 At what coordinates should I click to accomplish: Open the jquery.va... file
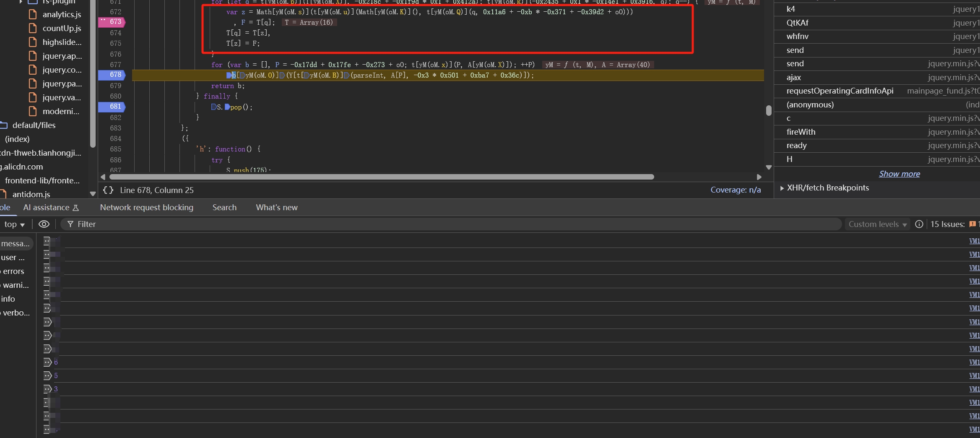click(62, 97)
